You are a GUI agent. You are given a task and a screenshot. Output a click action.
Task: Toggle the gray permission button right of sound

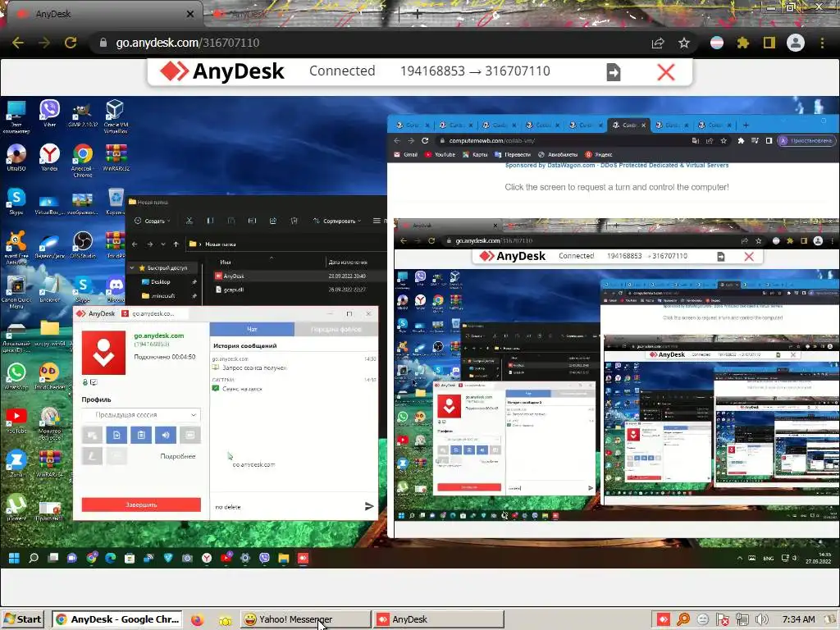coord(190,435)
